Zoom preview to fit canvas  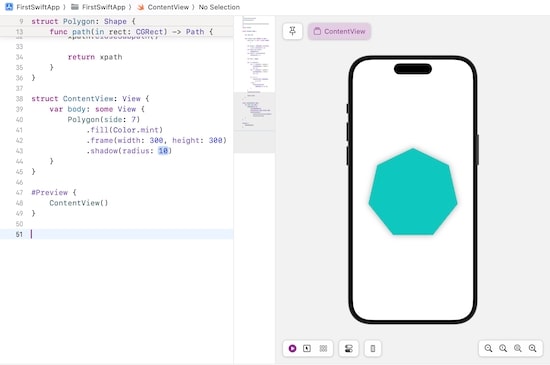pos(518,348)
